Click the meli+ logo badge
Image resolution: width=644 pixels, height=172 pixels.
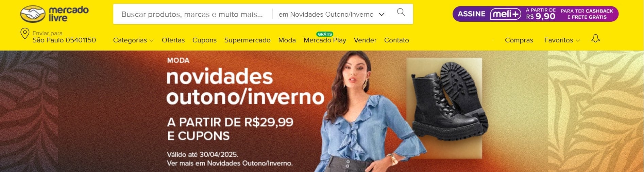coord(505,14)
